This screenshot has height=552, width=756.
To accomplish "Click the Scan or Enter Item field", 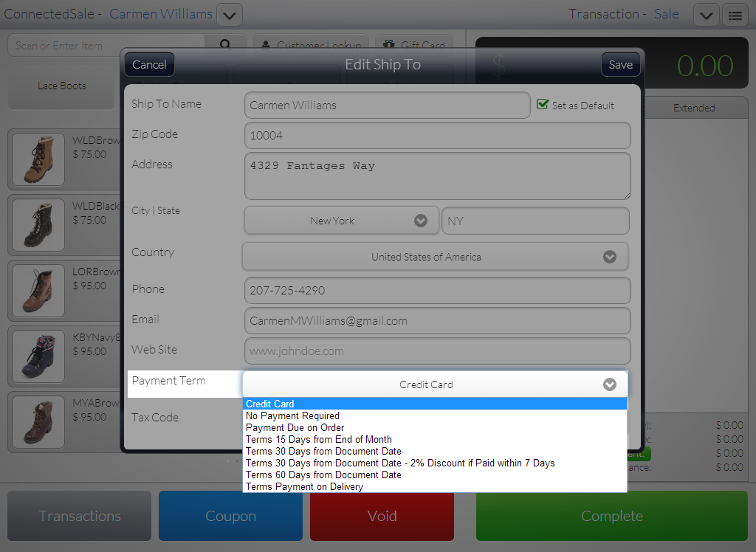I will click(106, 45).
